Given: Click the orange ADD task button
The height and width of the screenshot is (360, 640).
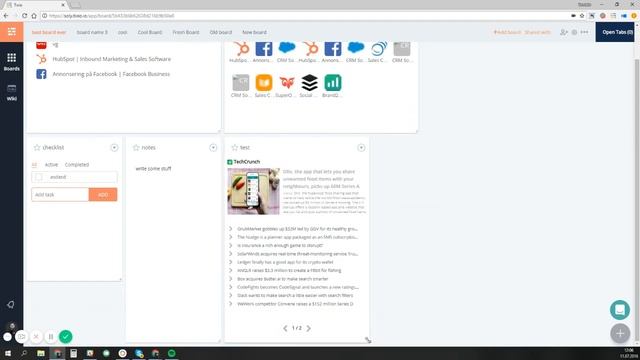Looking at the screenshot, I should 103,195.
